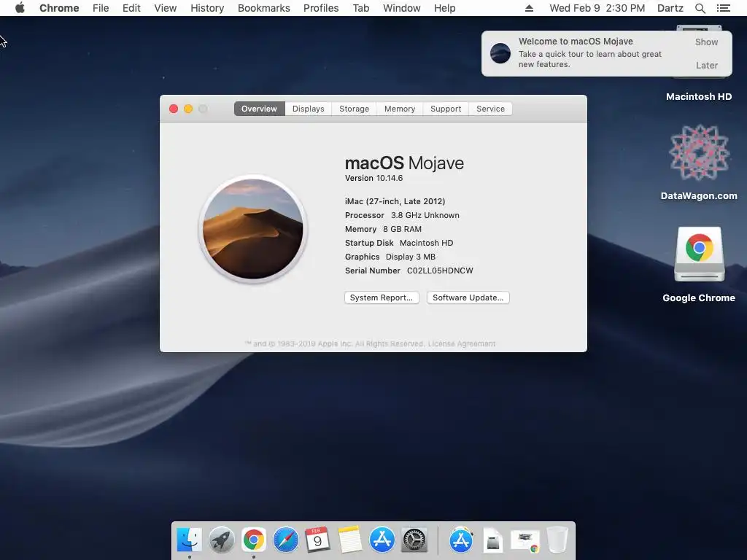Switch to the Support tab
This screenshot has height=560, width=747.
(446, 109)
